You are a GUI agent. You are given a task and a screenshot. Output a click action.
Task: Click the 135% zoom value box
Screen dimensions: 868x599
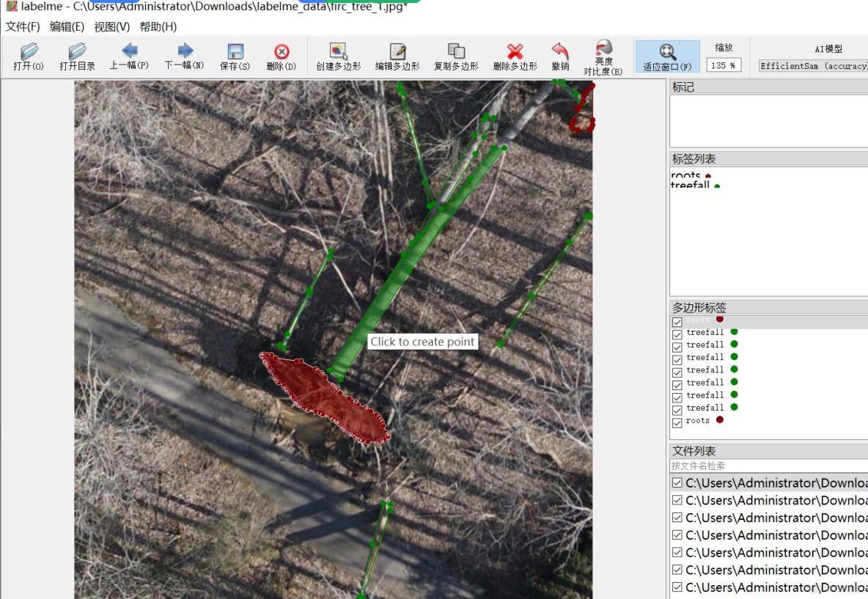point(723,65)
